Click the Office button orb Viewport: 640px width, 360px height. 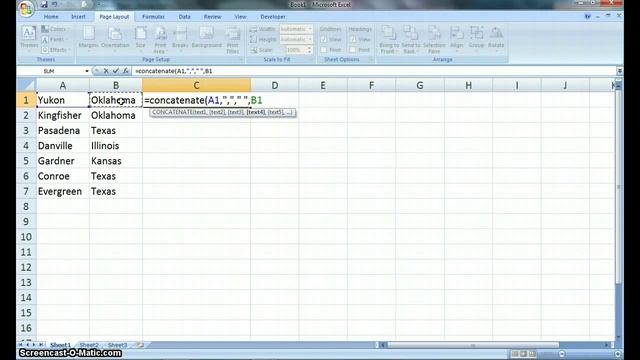point(26,9)
